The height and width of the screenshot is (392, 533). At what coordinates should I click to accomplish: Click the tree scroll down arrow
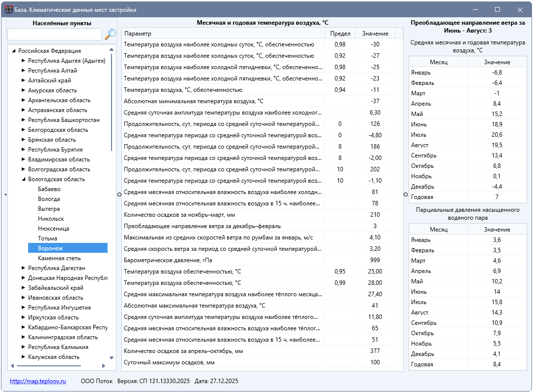click(x=112, y=357)
